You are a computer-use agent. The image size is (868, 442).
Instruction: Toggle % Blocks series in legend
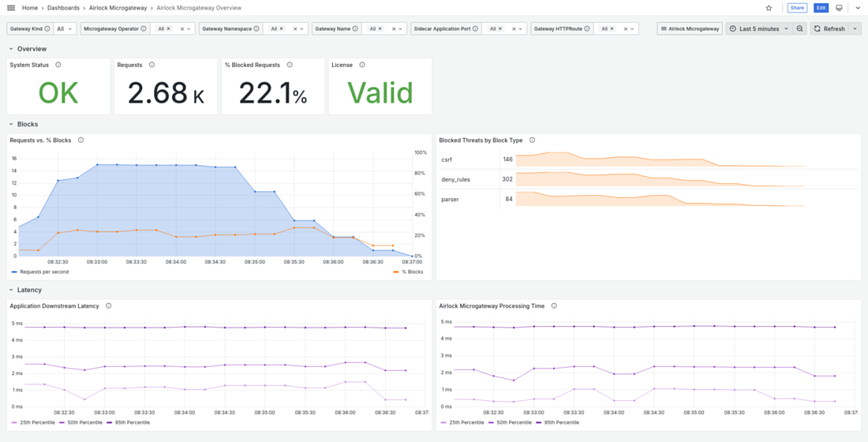(x=411, y=272)
